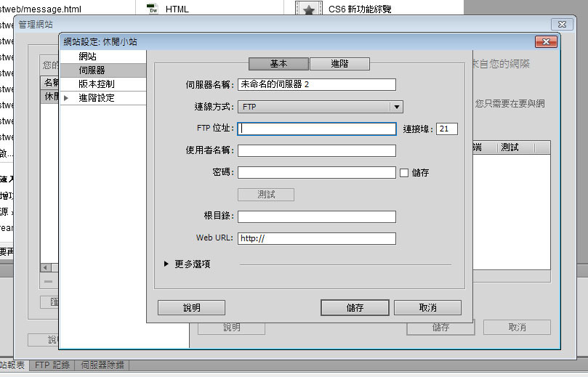The height and width of the screenshot is (377, 588).
Task: Click the 測試 connection button
Action: [266, 195]
